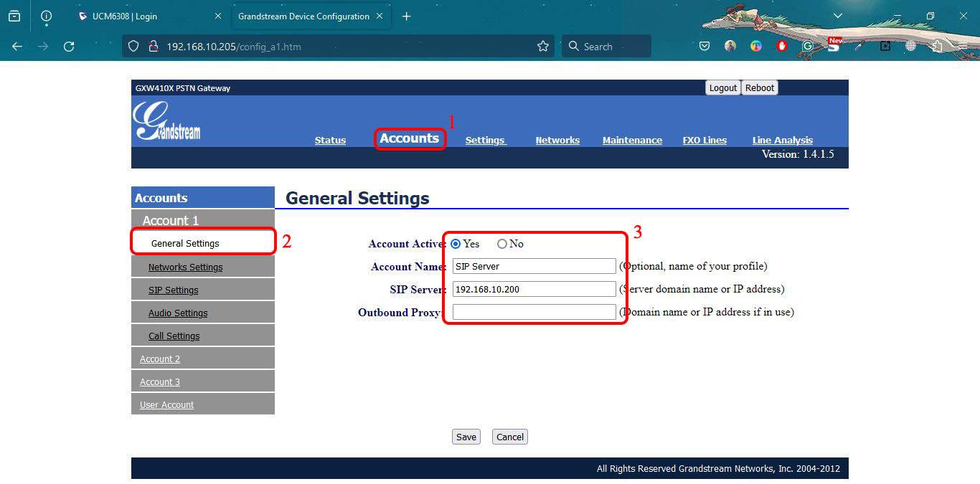Bookmark this page with the star icon
The image size is (980, 484).
pyautogui.click(x=542, y=46)
